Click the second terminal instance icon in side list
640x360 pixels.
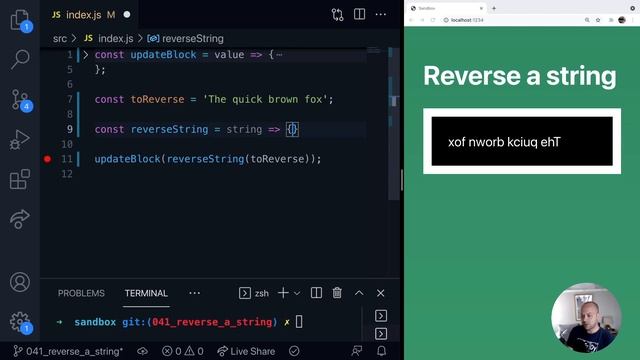pos(381,334)
